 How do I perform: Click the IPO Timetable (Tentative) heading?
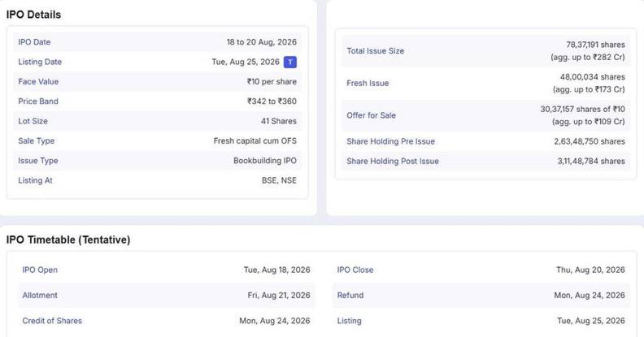pos(68,240)
